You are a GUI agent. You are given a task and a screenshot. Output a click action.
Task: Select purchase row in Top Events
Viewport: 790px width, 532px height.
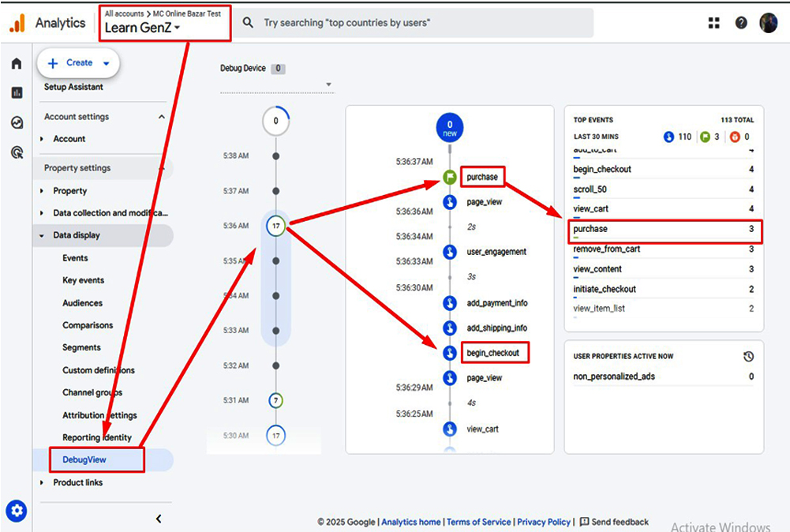tap(664, 229)
